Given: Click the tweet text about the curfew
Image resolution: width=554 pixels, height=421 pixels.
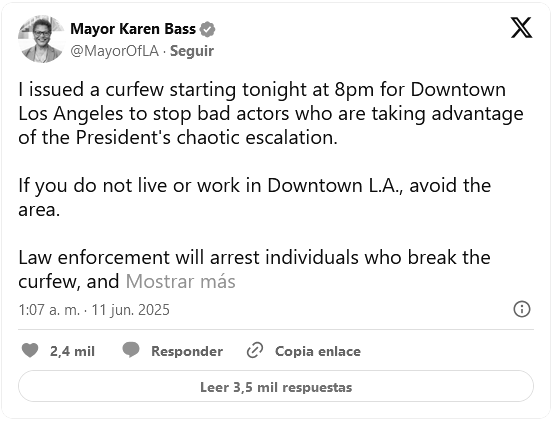Looking at the screenshot, I should [271, 113].
